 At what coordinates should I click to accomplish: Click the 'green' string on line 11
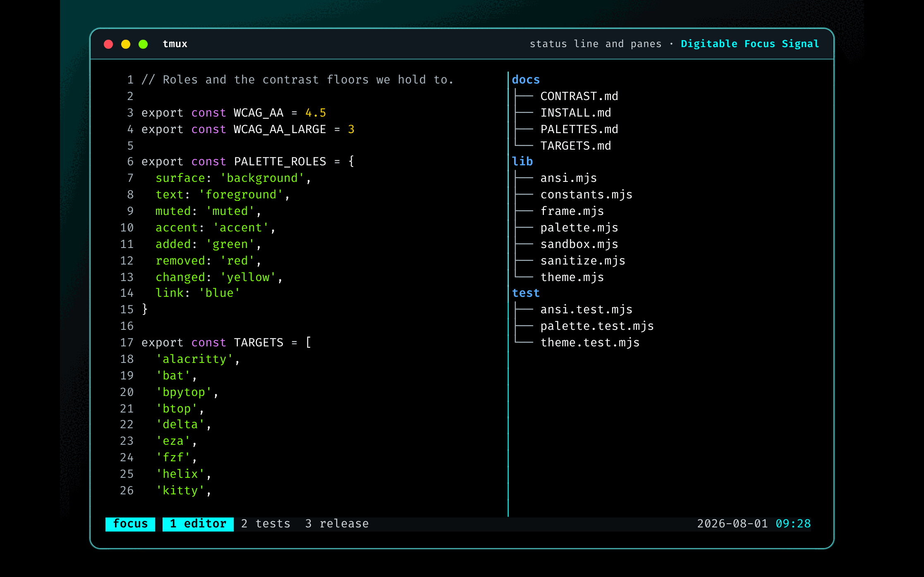(230, 244)
